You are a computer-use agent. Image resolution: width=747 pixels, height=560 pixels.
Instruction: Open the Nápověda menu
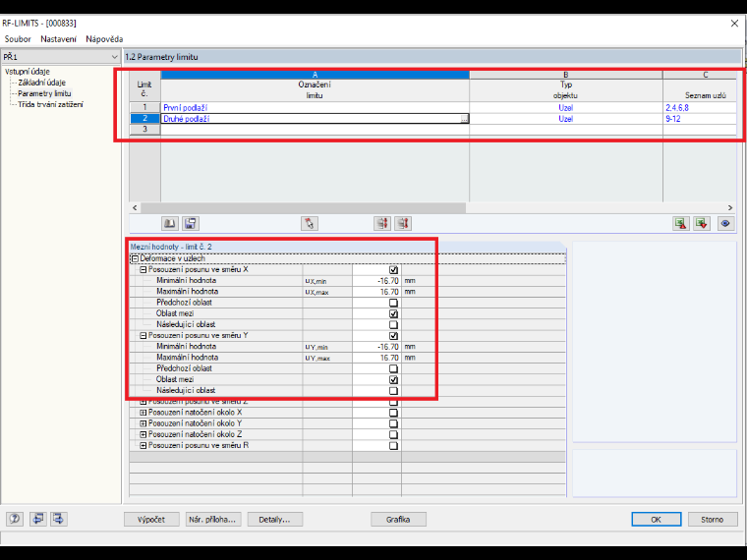pos(104,39)
